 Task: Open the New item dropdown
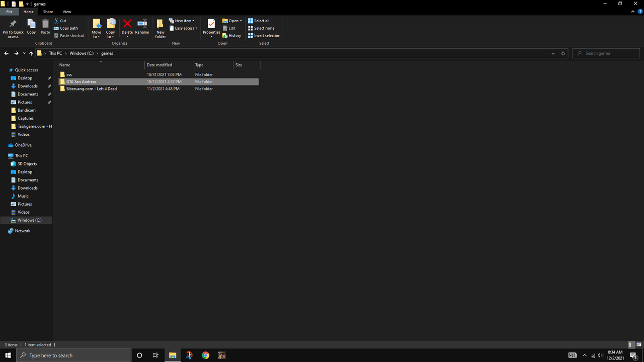(182, 21)
